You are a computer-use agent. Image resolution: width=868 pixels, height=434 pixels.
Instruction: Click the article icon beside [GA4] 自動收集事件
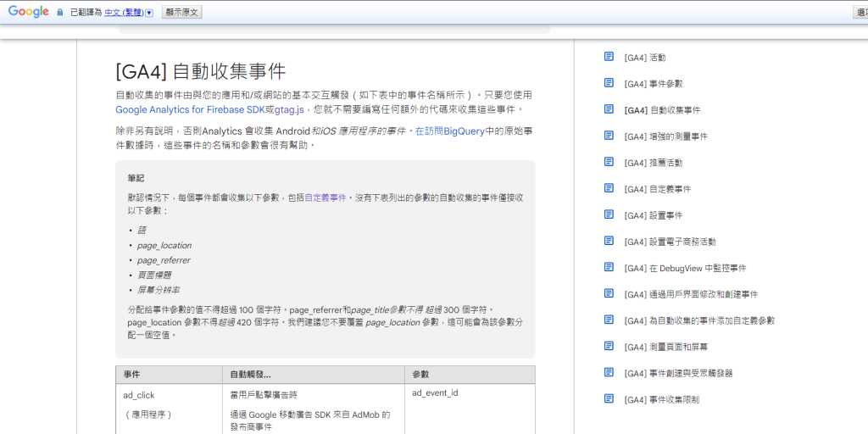[609, 109]
